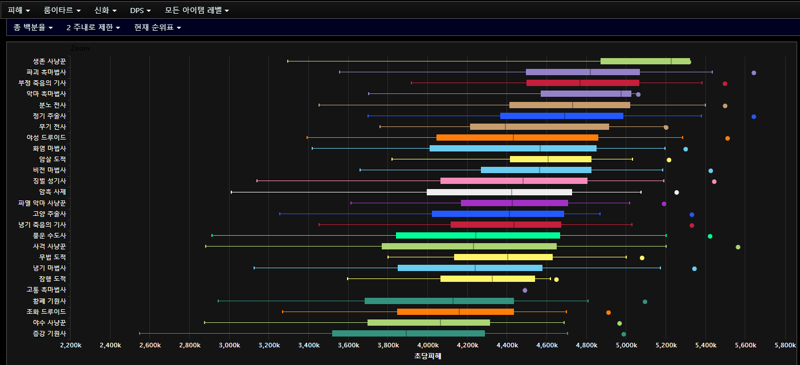Expand the DPS metric dropdown

click(x=140, y=10)
